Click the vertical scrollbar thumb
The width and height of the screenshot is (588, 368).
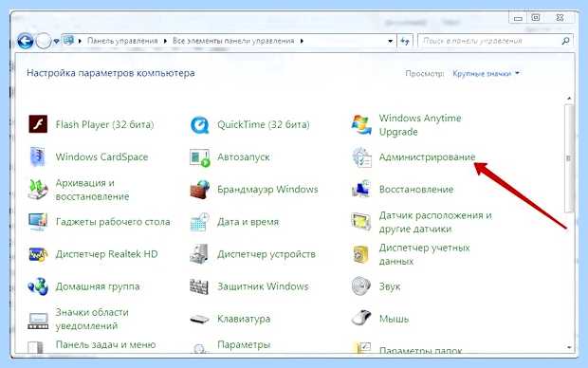(569, 158)
